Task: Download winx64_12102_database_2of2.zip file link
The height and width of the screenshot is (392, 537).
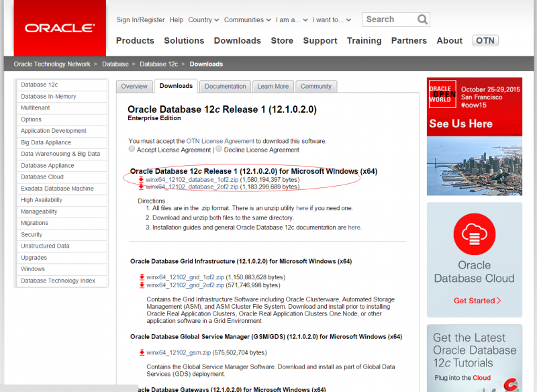Action: pyautogui.click(x=192, y=187)
